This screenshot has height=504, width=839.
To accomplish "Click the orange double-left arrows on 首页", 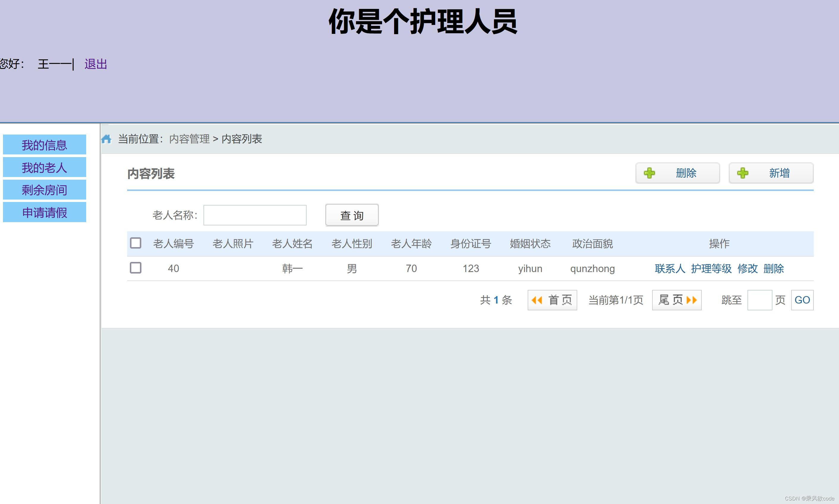I will [x=538, y=300].
